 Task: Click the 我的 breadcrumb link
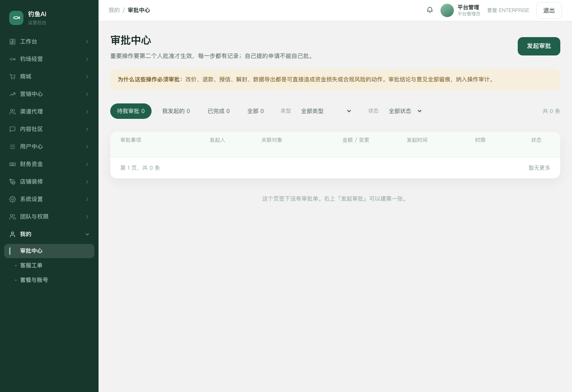pos(114,10)
